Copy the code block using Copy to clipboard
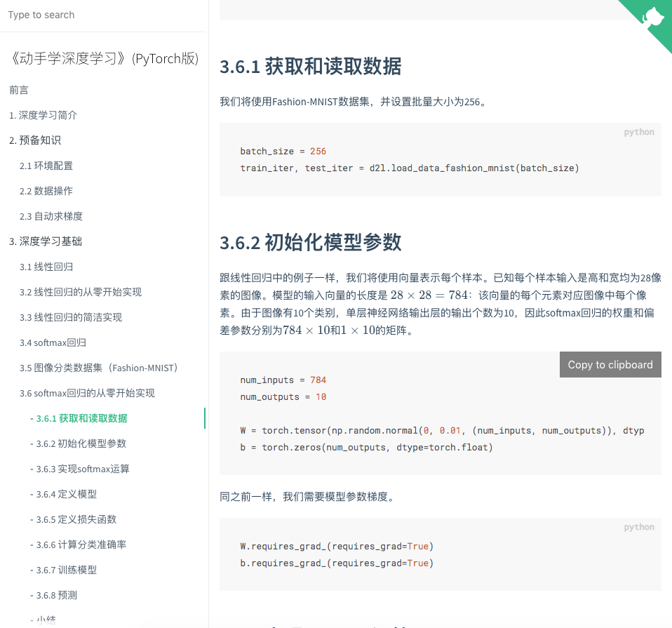 coord(610,364)
